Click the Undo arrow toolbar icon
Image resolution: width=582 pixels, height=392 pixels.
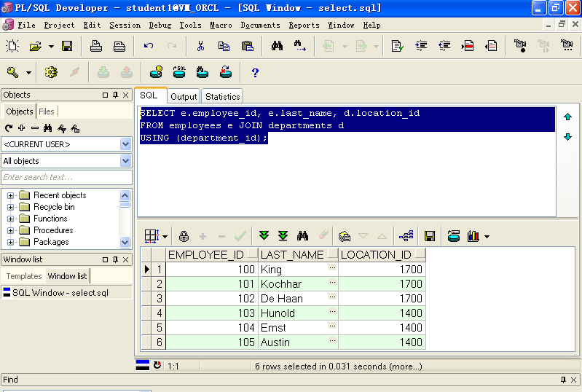pyautogui.click(x=149, y=46)
